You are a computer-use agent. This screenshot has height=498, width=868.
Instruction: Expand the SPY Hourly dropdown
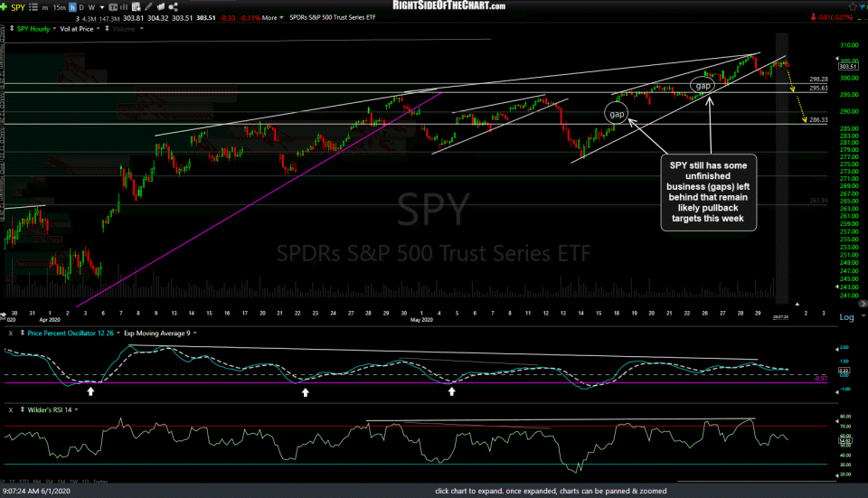tap(54, 29)
